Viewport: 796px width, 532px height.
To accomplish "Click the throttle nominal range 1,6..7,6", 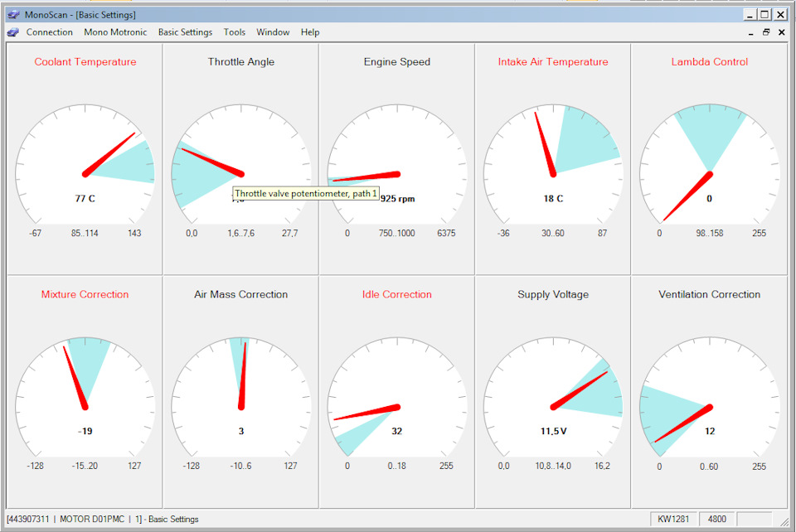I will click(x=241, y=234).
